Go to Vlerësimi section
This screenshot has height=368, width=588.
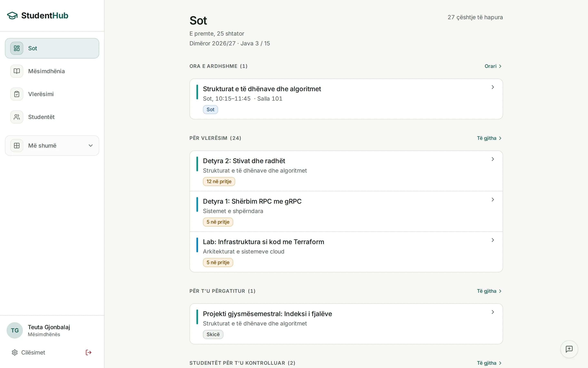click(x=52, y=94)
